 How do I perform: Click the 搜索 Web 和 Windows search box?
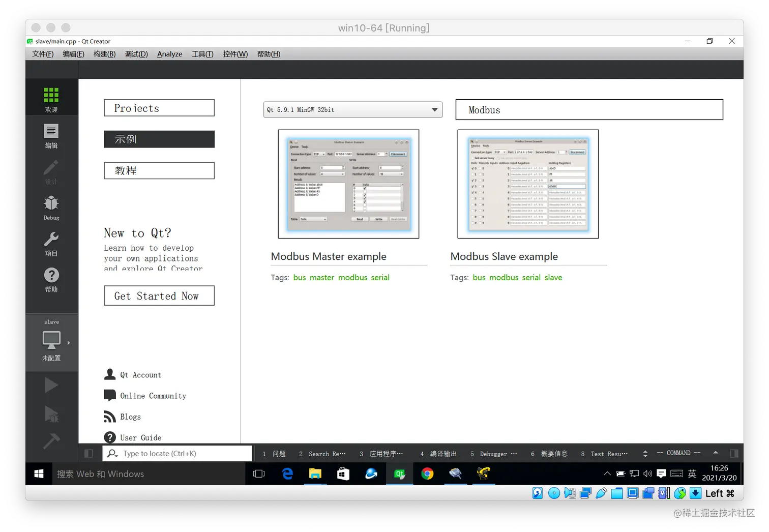149,474
